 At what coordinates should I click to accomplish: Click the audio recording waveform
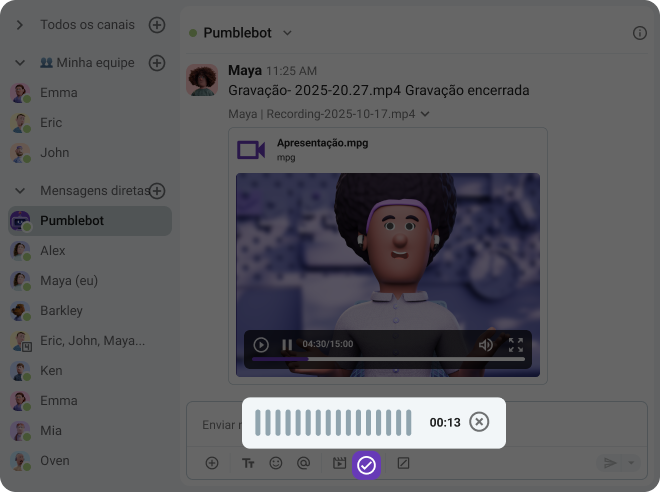[333, 422]
